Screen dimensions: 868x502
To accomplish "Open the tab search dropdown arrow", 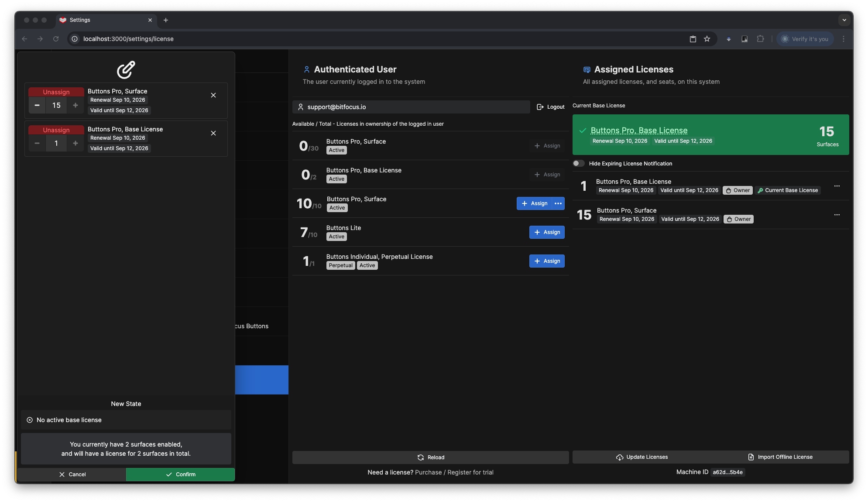I will pyautogui.click(x=844, y=20).
